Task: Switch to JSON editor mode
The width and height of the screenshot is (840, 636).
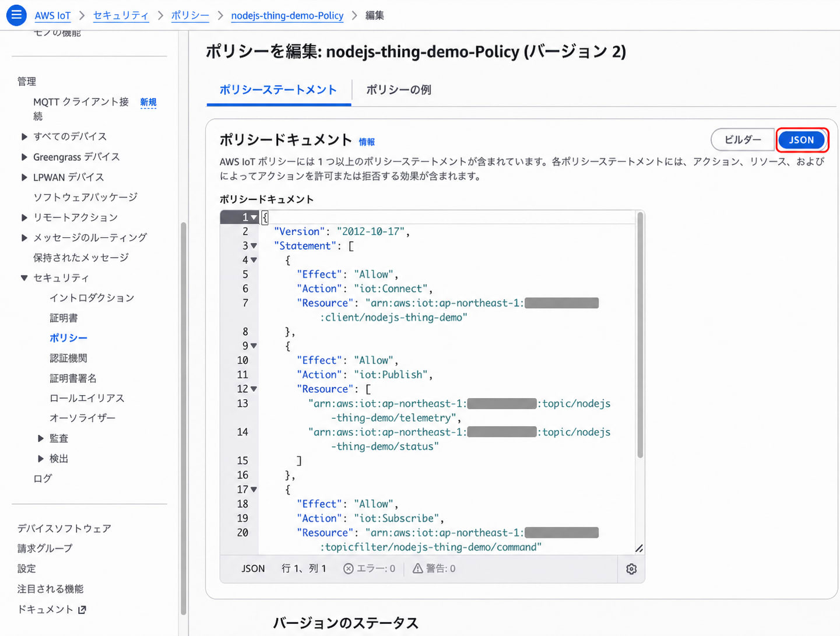Action: (x=802, y=140)
